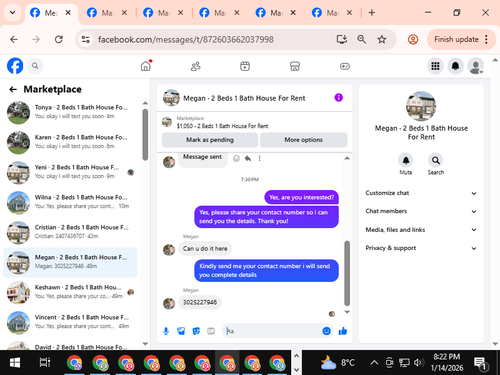The image size is (500, 375).
Task: Open the Facebook home logo
Action: click(15, 66)
